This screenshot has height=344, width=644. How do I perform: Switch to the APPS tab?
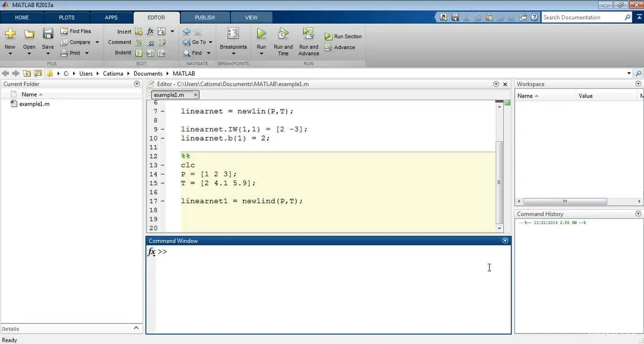tap(111, 18)
